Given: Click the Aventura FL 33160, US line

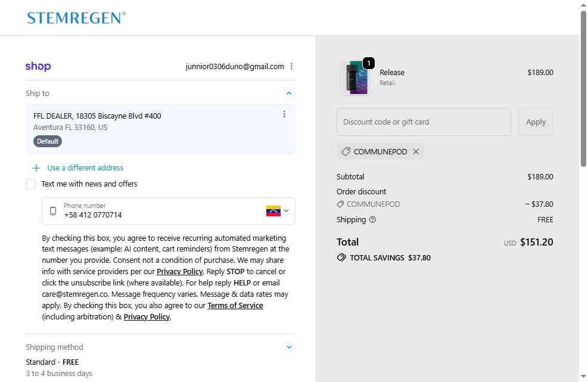Looking at the screenshot, I should [70, 127].
